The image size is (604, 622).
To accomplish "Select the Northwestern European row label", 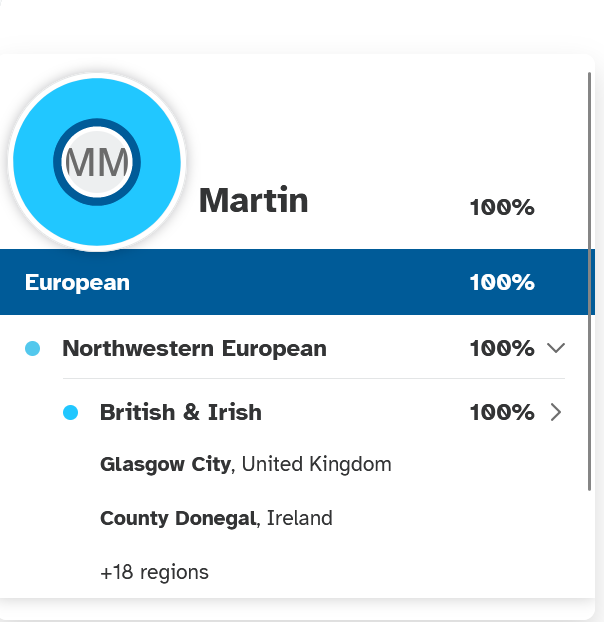I will point(194,348).
